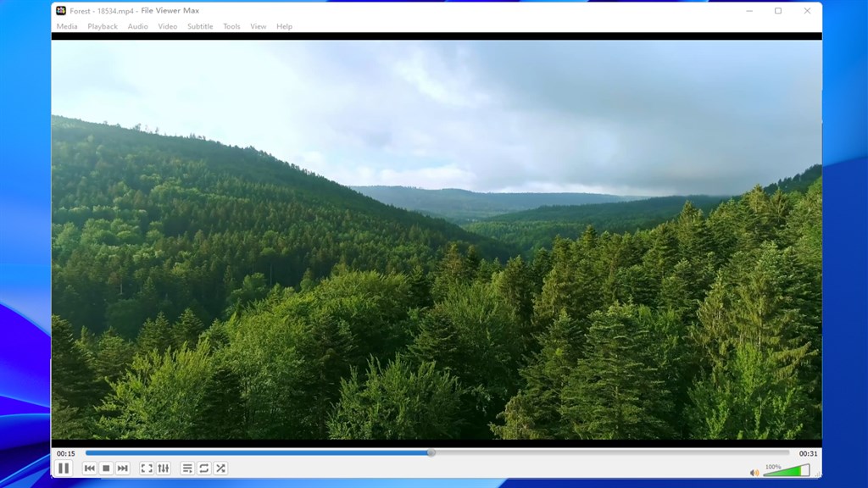Open the Video menu
Screen dimensions: 868x488
pyautogui.click(x=168, y=26)
